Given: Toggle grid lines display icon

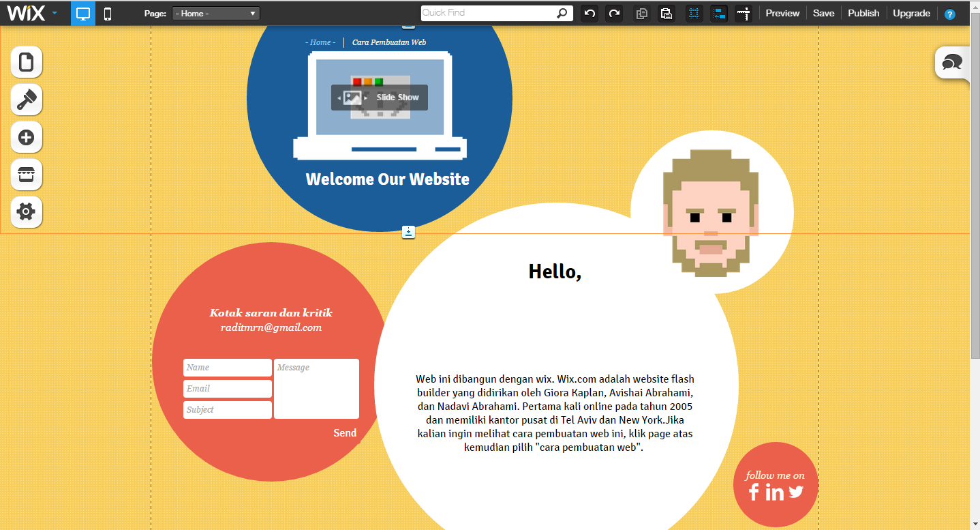Looking at the screenshot, I should click(x=694, y=13).
